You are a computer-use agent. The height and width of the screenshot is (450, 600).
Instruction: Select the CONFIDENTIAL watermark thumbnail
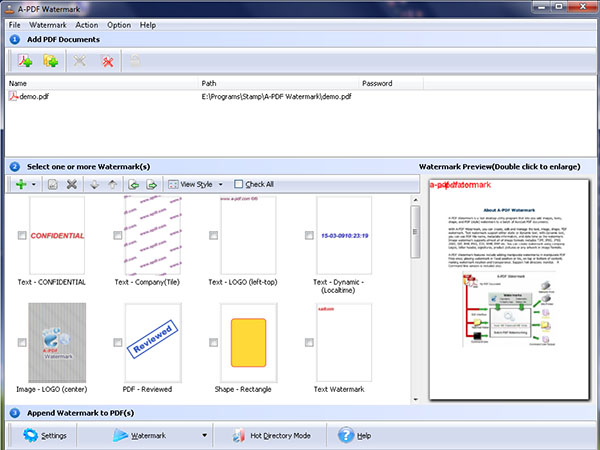[x=57, y=235]
